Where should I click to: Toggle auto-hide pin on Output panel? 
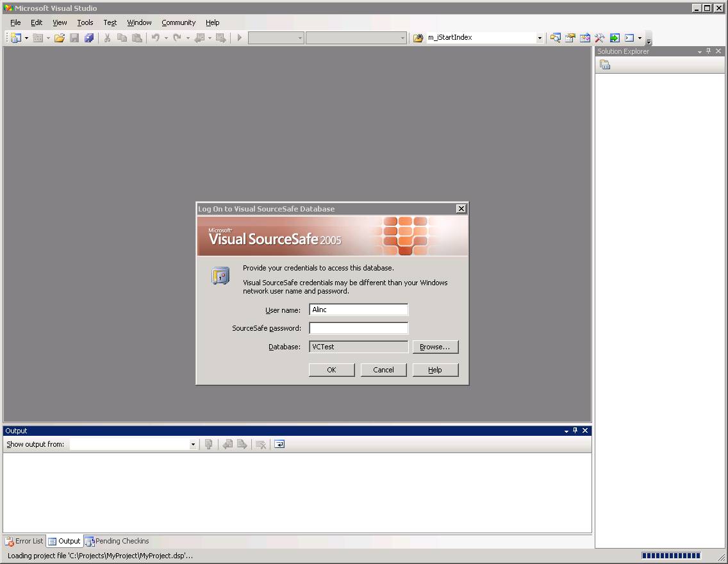coord(575,431)
